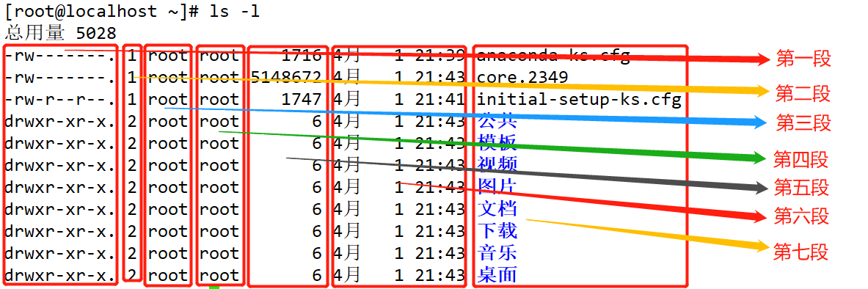Click the 桌面 directory name
The height and width of the screenshot is (289, 868).
tap(497, 274)
